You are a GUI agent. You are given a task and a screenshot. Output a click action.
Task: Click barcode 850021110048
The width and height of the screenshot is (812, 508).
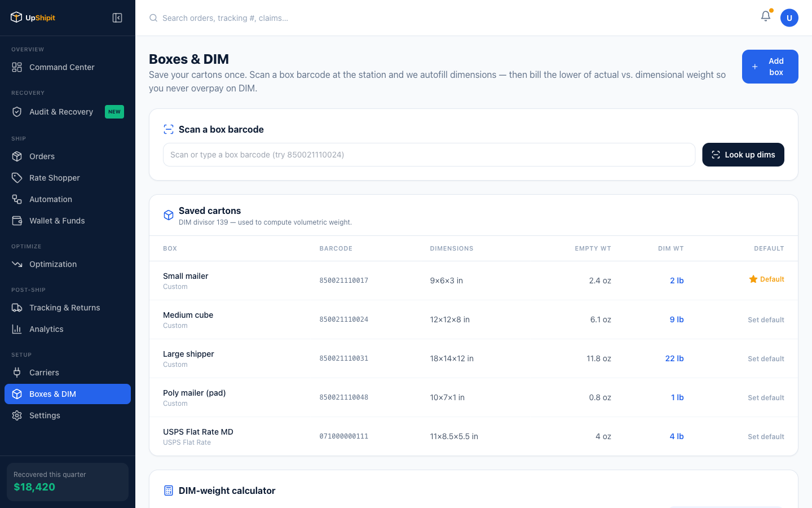pos(344,397)
